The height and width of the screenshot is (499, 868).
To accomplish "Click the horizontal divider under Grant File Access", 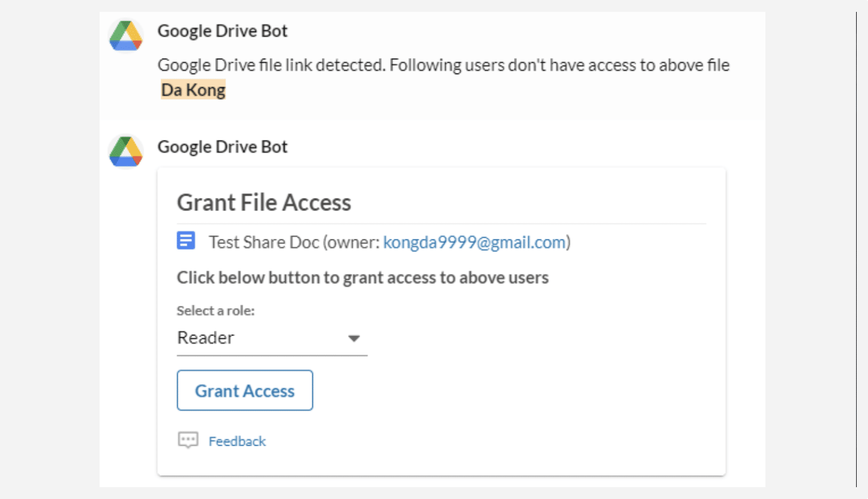I will coord(442,224).
